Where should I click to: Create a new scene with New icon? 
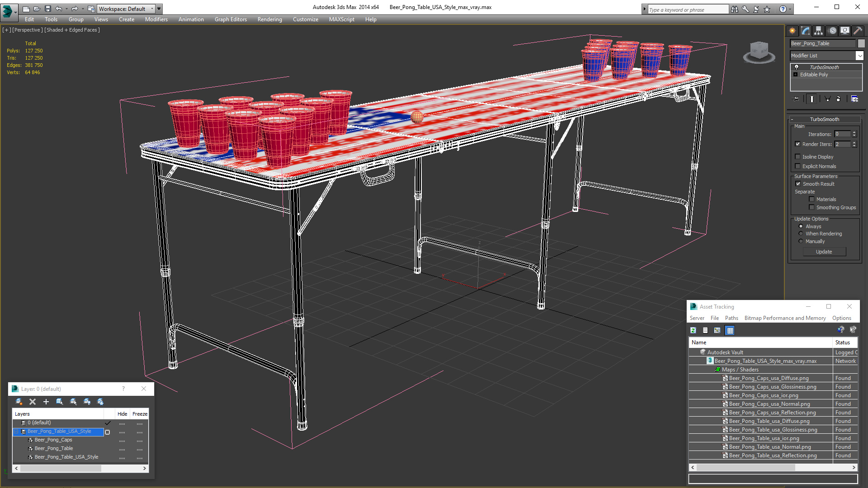coord(26,9)
